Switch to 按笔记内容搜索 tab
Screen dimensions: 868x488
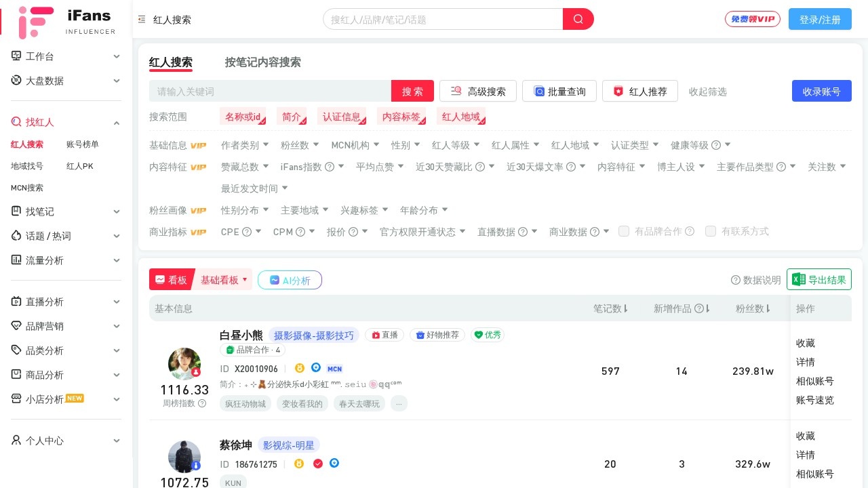[x=262, y=62]
